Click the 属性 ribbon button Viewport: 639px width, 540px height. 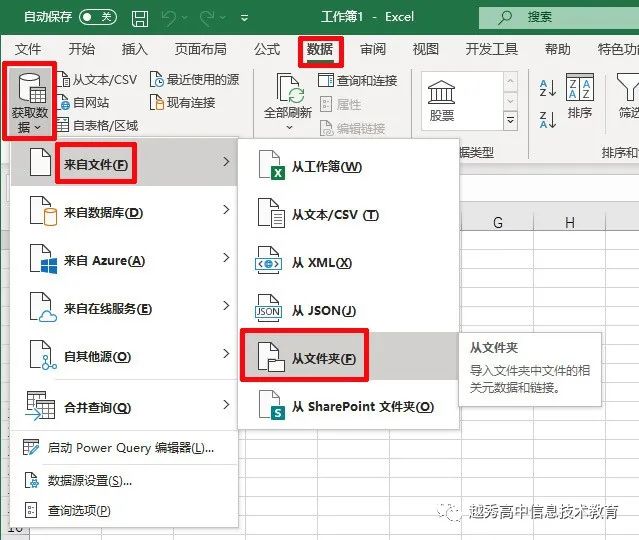pos(341,104)
